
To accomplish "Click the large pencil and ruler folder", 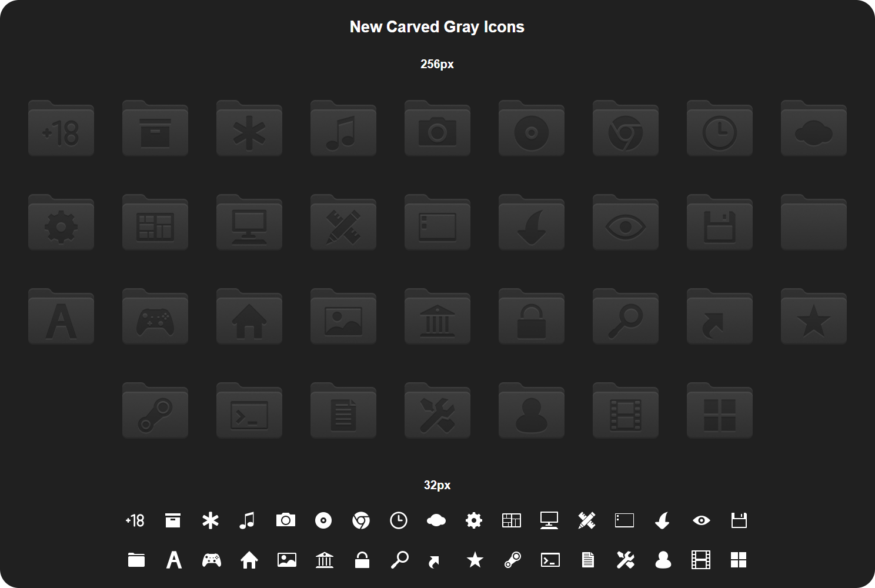I will click(x=343, y=222).
